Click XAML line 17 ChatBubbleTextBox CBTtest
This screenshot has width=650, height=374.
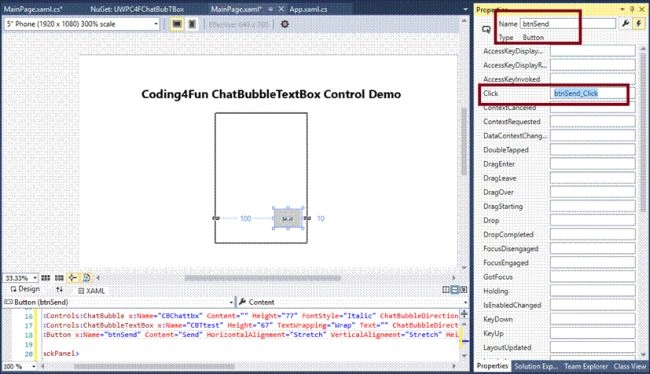[x=252, y=325]
